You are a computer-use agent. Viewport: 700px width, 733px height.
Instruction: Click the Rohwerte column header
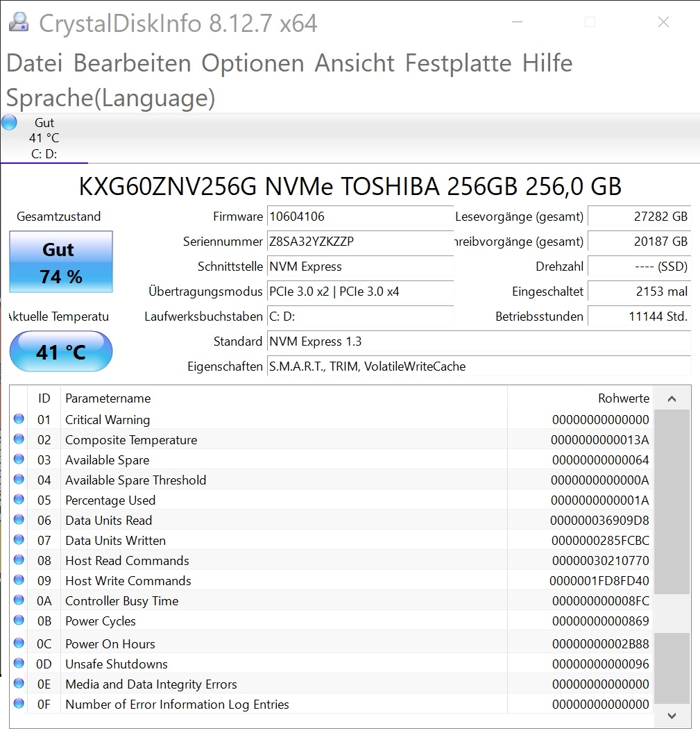tap(581, 398)
